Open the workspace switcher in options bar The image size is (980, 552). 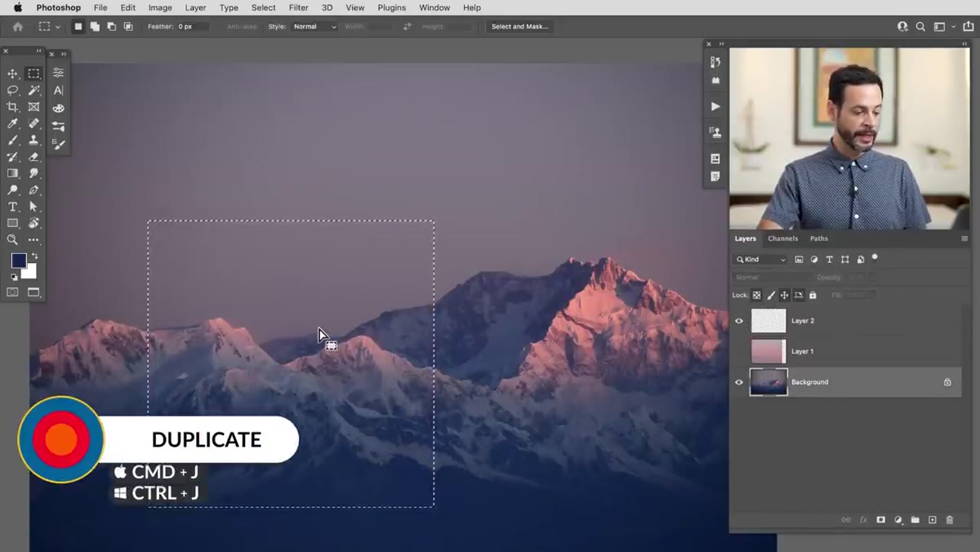point(942,27)
